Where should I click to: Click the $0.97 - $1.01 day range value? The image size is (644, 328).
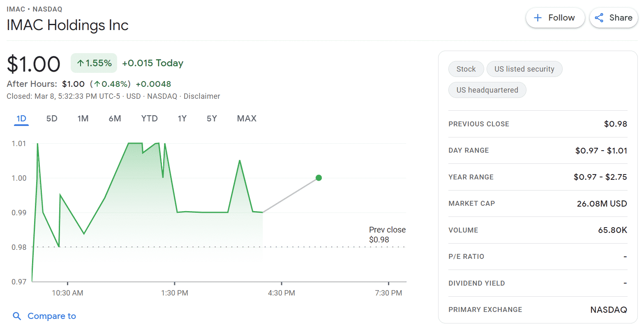(601, 151)
